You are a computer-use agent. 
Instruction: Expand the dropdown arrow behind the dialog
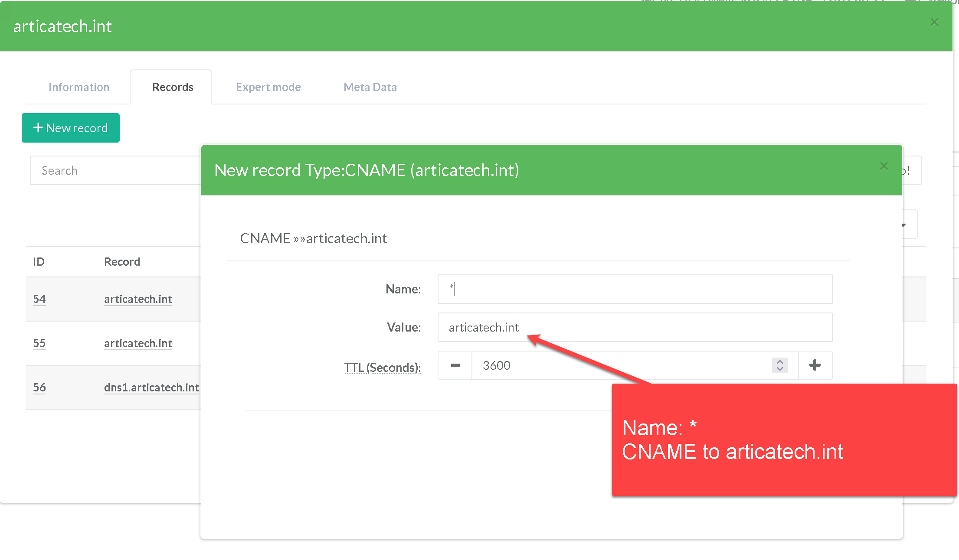pyautogui.click(x=904, y=225)
